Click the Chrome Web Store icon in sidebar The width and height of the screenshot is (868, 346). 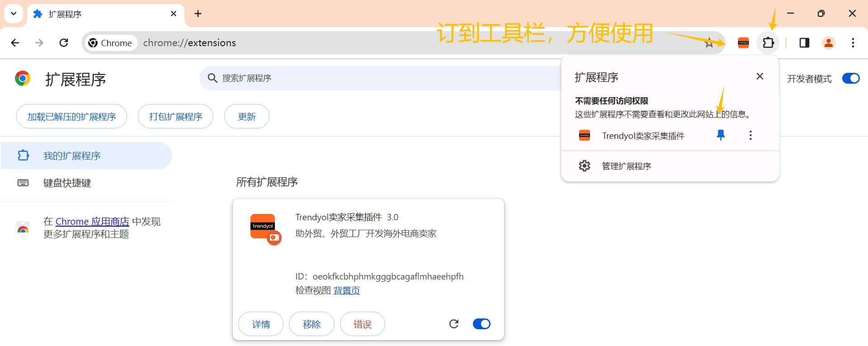23,228
